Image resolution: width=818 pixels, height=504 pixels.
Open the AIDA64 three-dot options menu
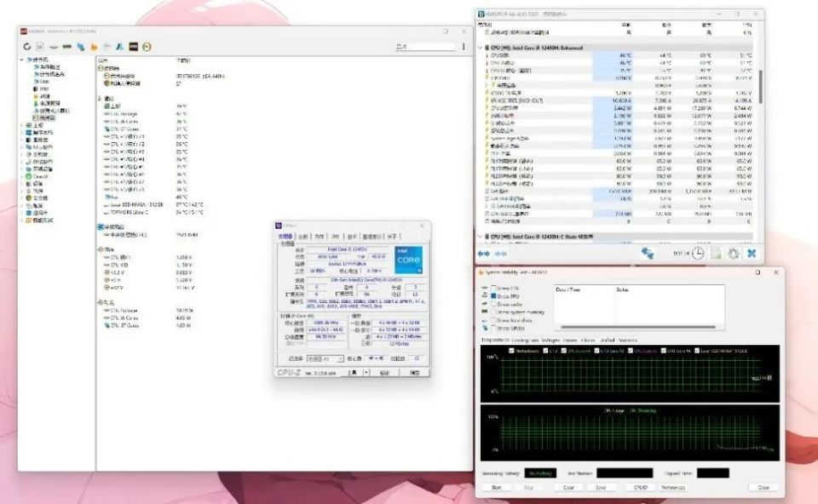[x=464, y=46]
